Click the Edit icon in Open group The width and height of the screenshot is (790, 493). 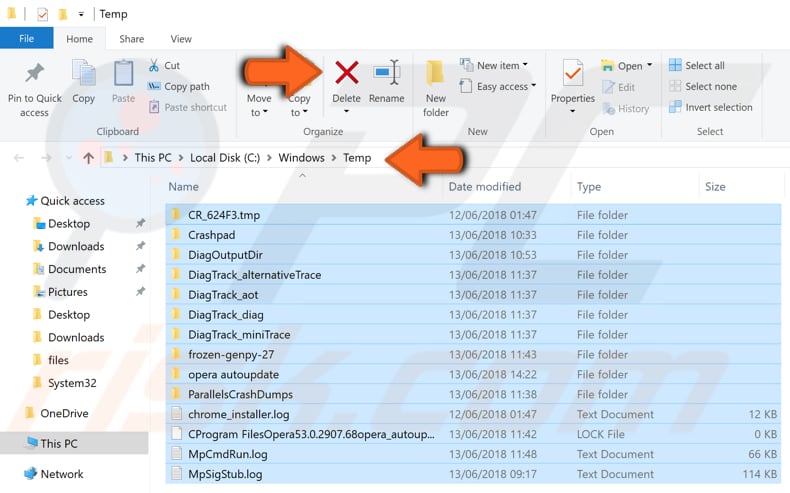pos(609,87)
